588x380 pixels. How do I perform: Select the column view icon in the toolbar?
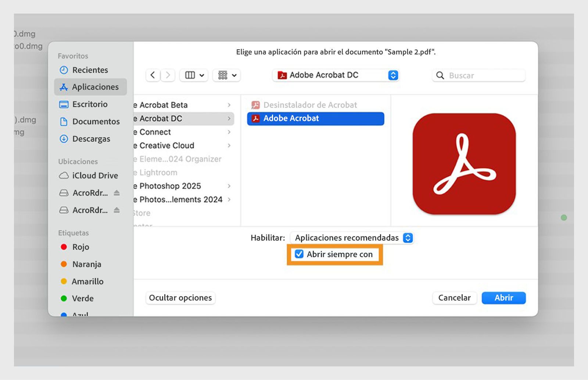tap(189, 75)
